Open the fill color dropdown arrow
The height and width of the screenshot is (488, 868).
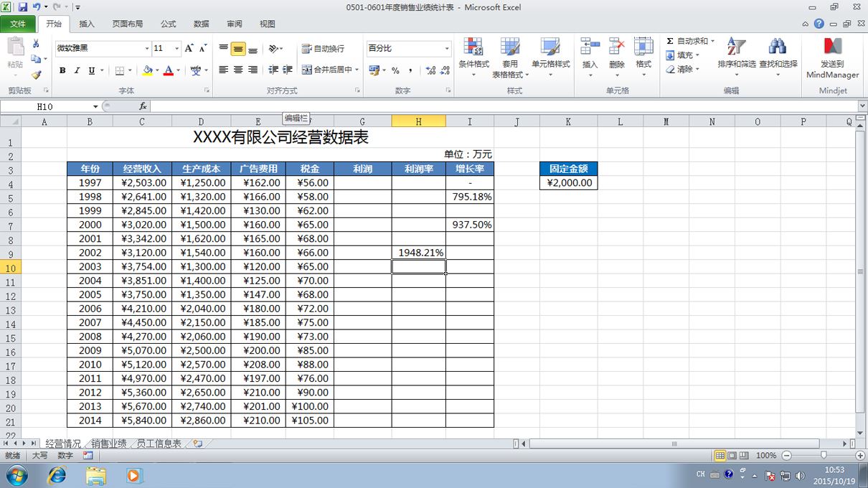(x=157, y=70)
